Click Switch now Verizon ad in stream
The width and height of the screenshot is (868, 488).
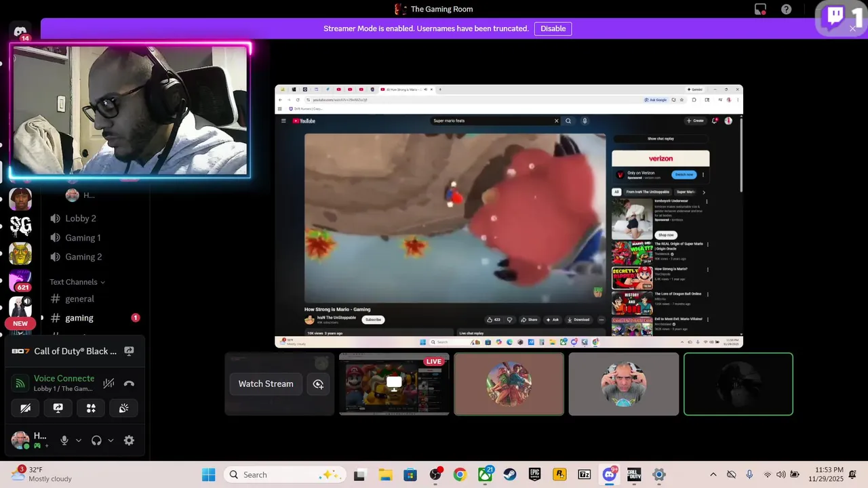684,174
